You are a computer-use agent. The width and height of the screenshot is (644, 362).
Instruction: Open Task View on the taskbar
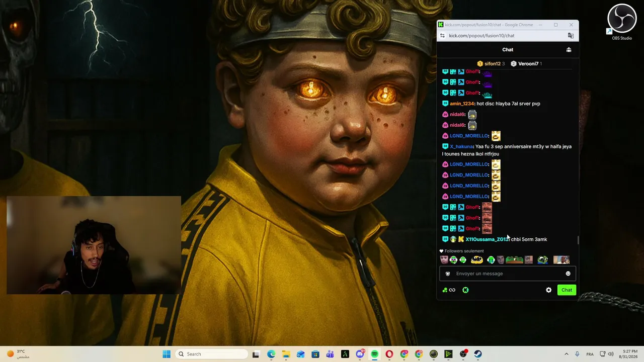(x=256, y=354)
